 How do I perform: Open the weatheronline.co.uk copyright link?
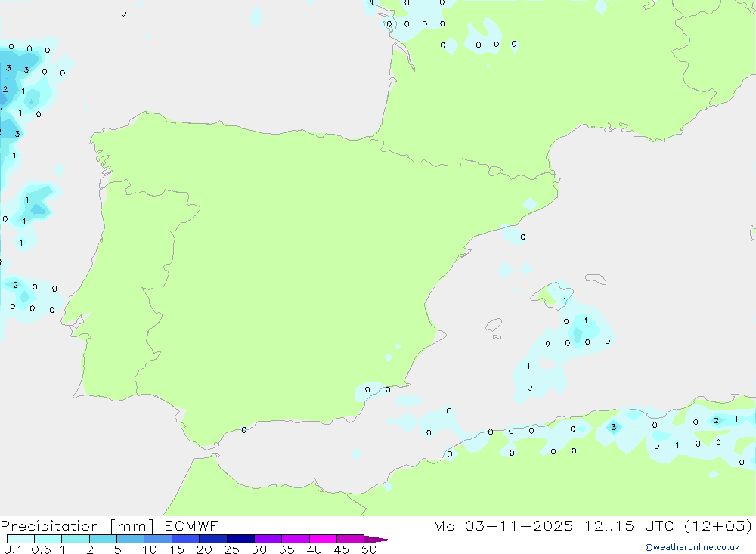(x=692, y=547)
